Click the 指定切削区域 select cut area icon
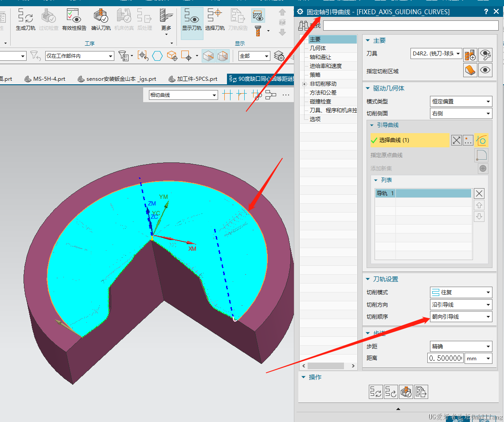This screenshot has width=504, height=422. [470, 70]
